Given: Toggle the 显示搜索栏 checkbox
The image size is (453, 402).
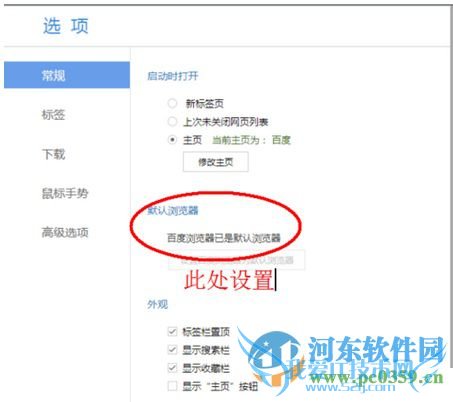Looking at the screenshot, I should point(172,350).
